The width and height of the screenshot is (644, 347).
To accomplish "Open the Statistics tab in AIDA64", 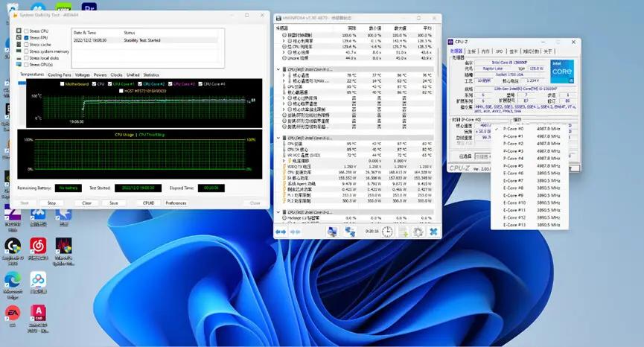I will click(x=151, y=74).
